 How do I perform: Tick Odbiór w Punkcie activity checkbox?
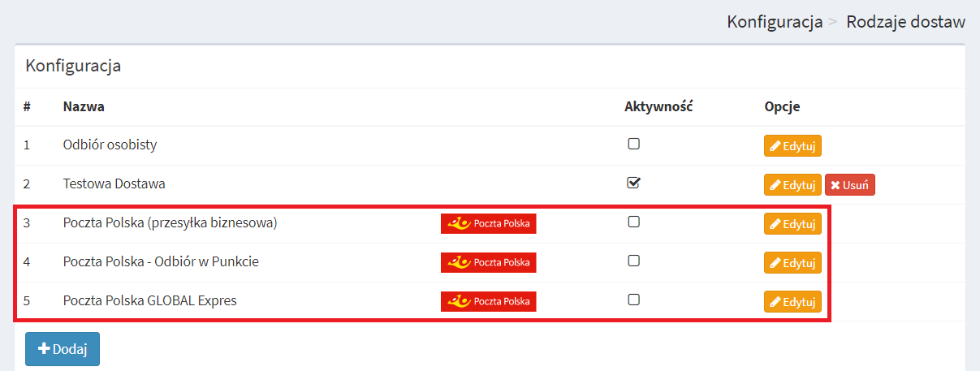coord(634,261)
